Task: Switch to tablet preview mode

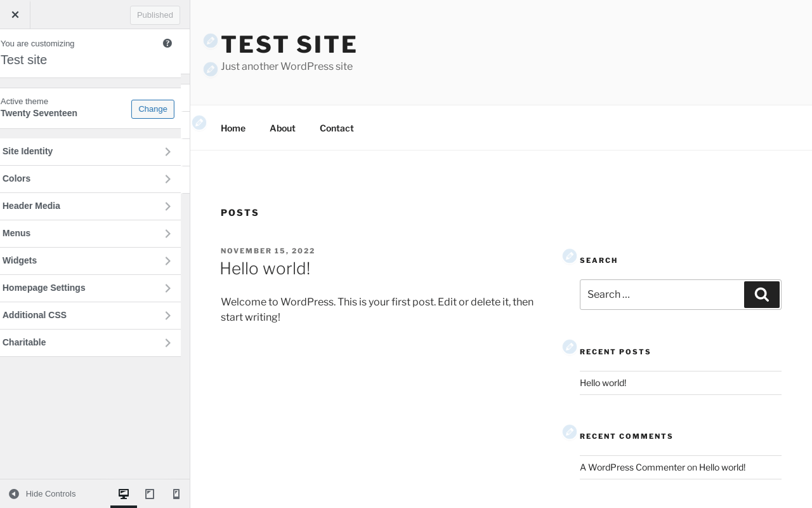Action: pos(150,494)
